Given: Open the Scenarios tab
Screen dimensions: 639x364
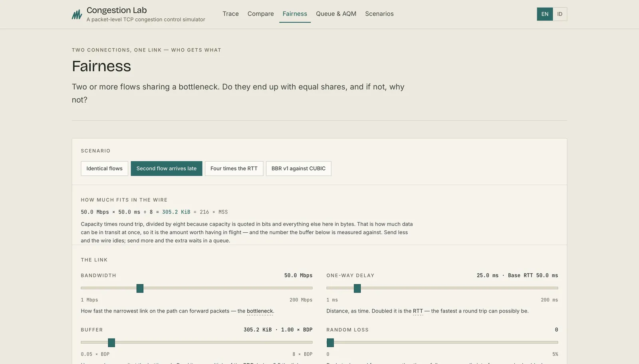Looking at the screenshot, I should (x=379, y=14).
